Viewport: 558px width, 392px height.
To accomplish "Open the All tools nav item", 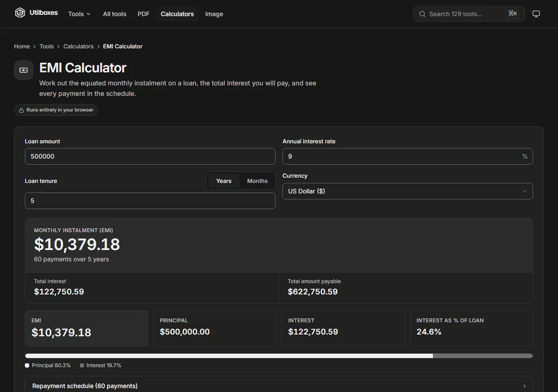I will 115,14.
